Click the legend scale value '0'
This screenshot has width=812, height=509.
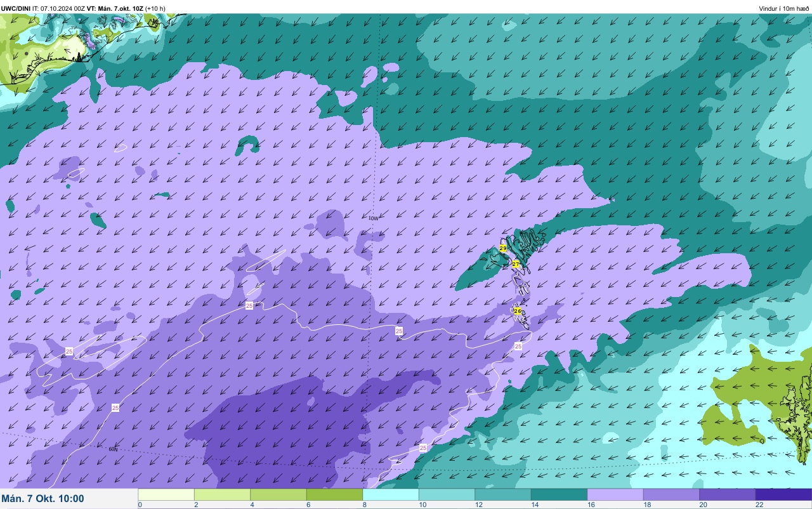click(140, 505)
